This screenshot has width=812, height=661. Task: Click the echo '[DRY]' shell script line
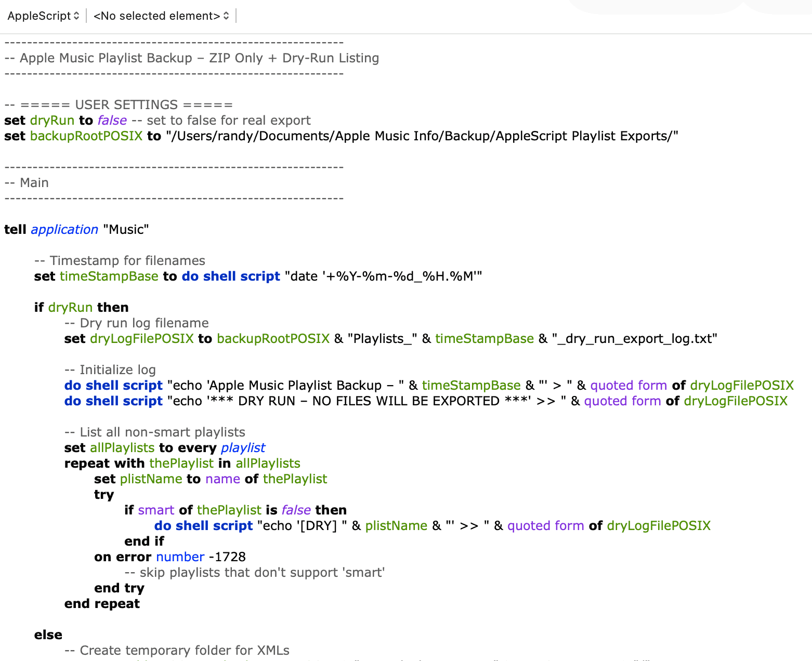tap(433, 525)
